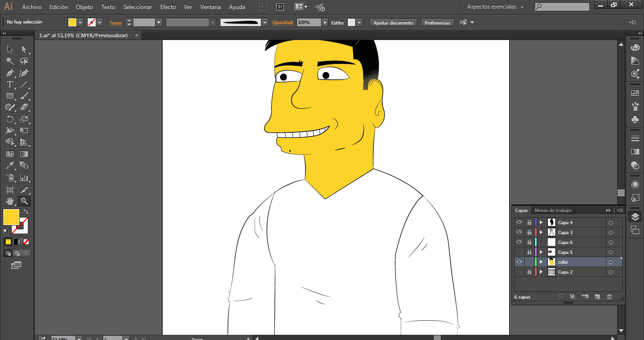Screen dimensions: 644x340
Task: Activate the Eyedropper tool
Action: pyautogui.click(x=9, y=165)
